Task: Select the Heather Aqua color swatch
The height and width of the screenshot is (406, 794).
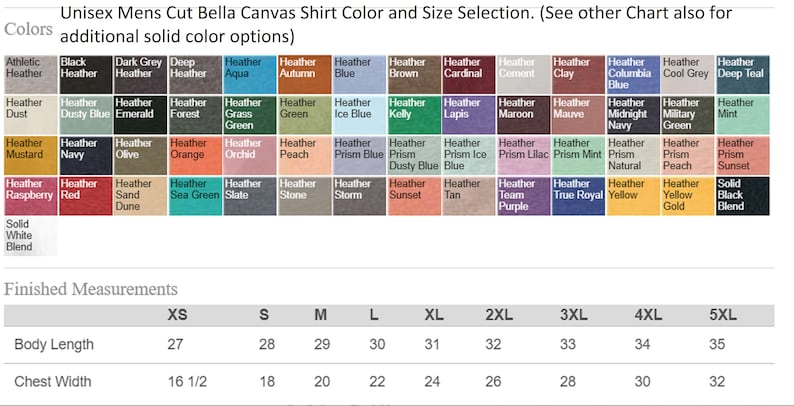Action: tap(250, 74)
